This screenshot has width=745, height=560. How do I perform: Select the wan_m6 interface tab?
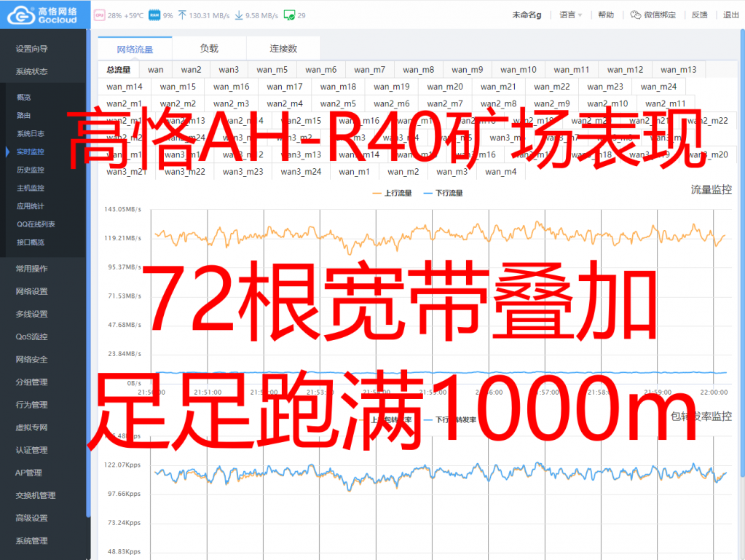tap(320, 70)
